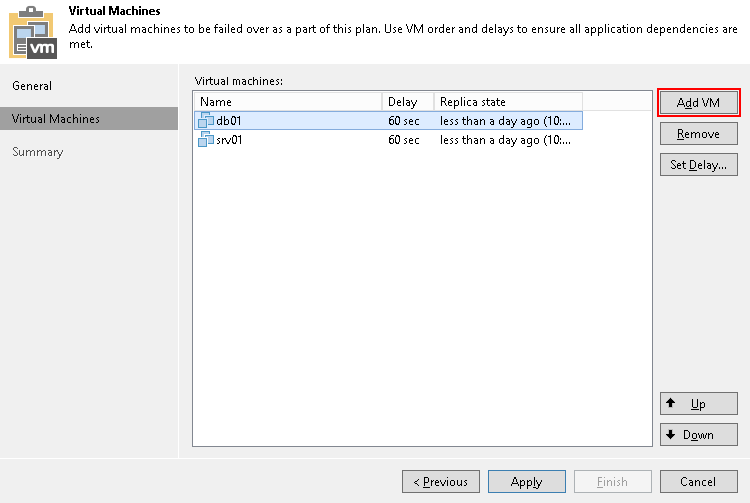Cancel the failover plan wizard
The image size is (750, 503).
click(698, 482)
